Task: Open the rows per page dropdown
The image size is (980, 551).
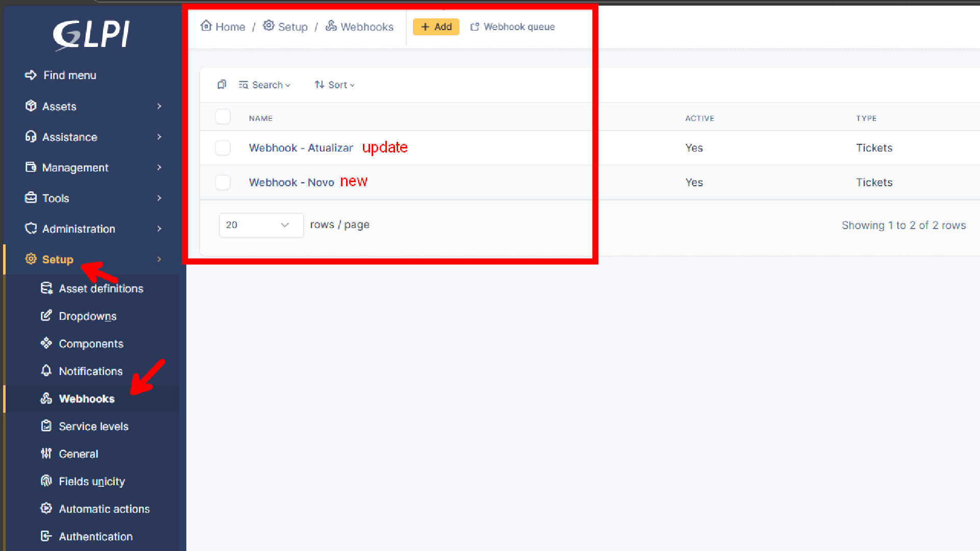Action: 261,225
